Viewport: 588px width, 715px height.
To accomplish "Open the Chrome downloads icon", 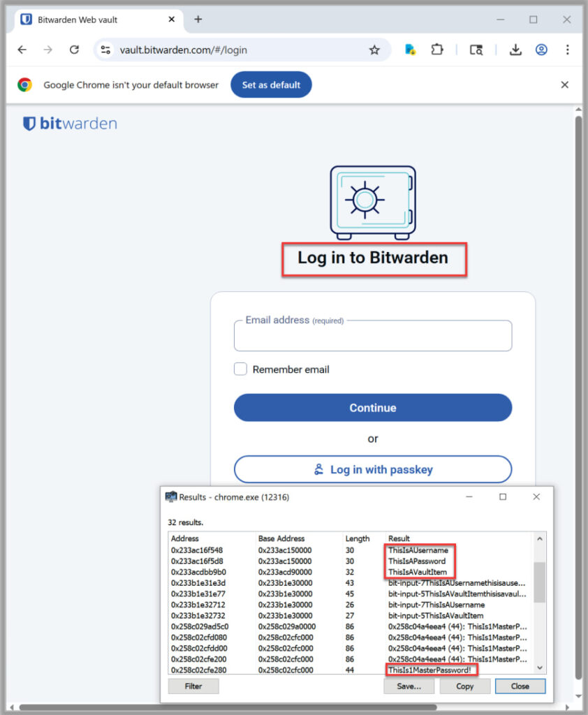I will pos(515,50).
